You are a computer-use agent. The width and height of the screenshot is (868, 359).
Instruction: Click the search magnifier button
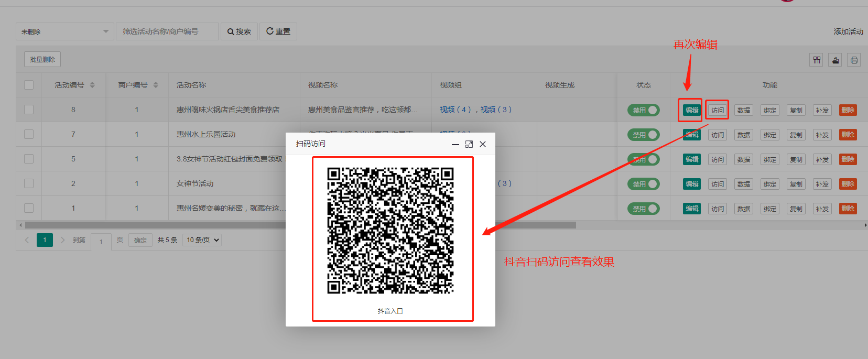[x=239, y=31]
